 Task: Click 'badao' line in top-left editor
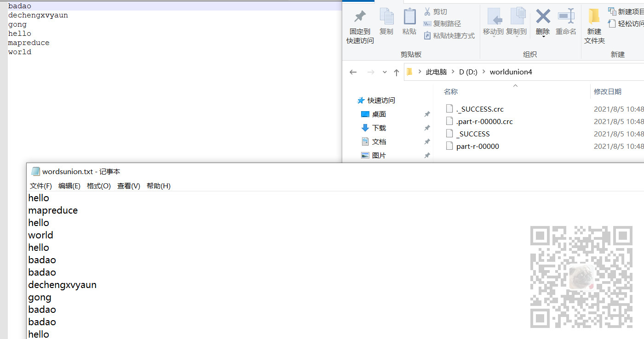pyautogui.click(x=20, y=6)
